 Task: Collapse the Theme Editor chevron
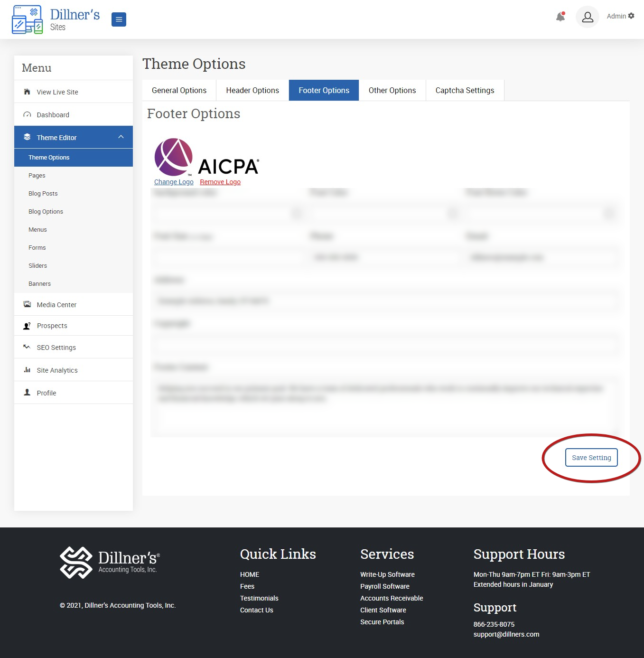point(121,137)
